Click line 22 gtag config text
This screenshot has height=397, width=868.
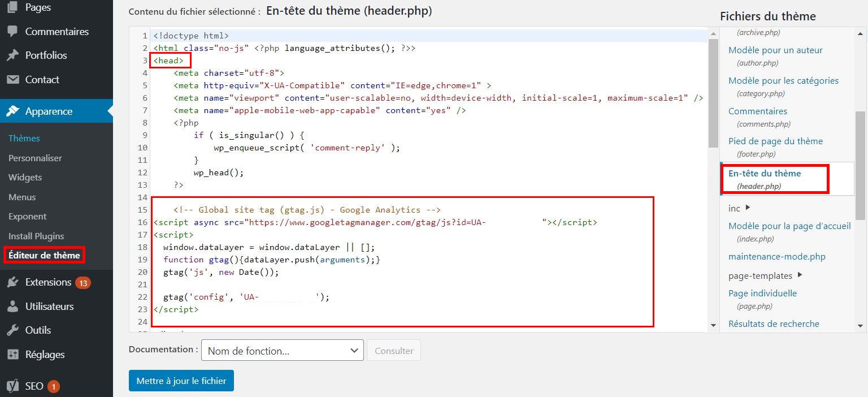(x=246, y=297)
